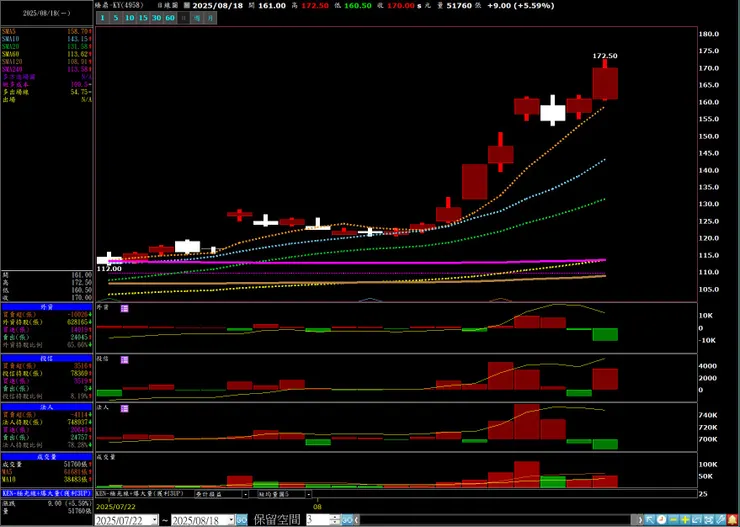Screen dimensions: 740x527
Task: Click the 180.0 price axis label
Action: coord(710,34)
